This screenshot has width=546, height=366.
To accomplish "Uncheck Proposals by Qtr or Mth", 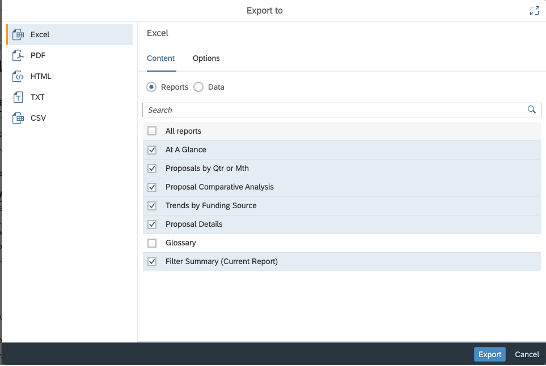I will (x=152, y=169).
